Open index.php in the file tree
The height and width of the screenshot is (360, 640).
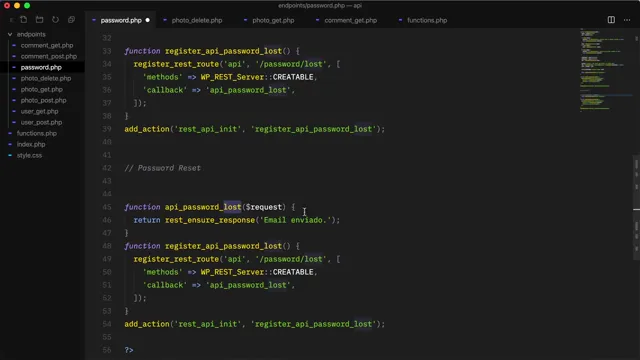click(31, 144)
